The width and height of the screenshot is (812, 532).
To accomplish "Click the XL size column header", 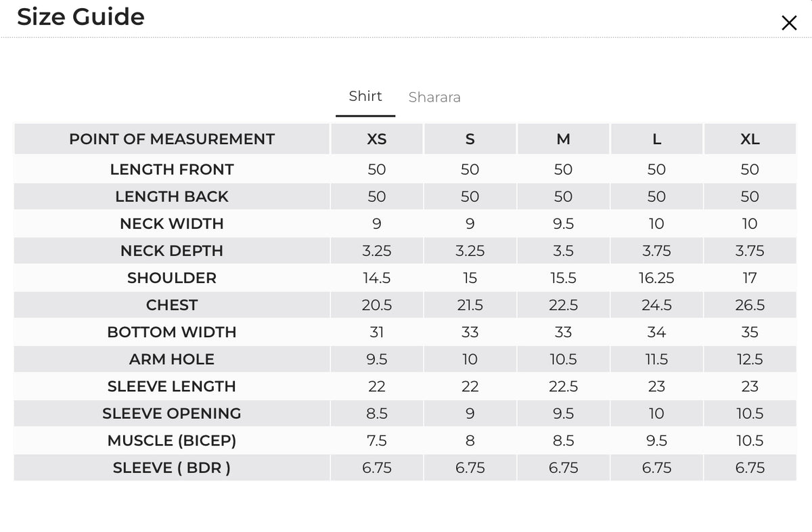I will (x=750, y=139).
